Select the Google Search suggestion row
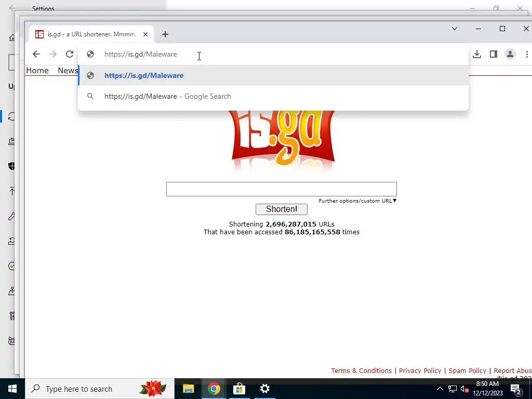Image resolution: width=532 pixels, height=399 pixels. 273,96
